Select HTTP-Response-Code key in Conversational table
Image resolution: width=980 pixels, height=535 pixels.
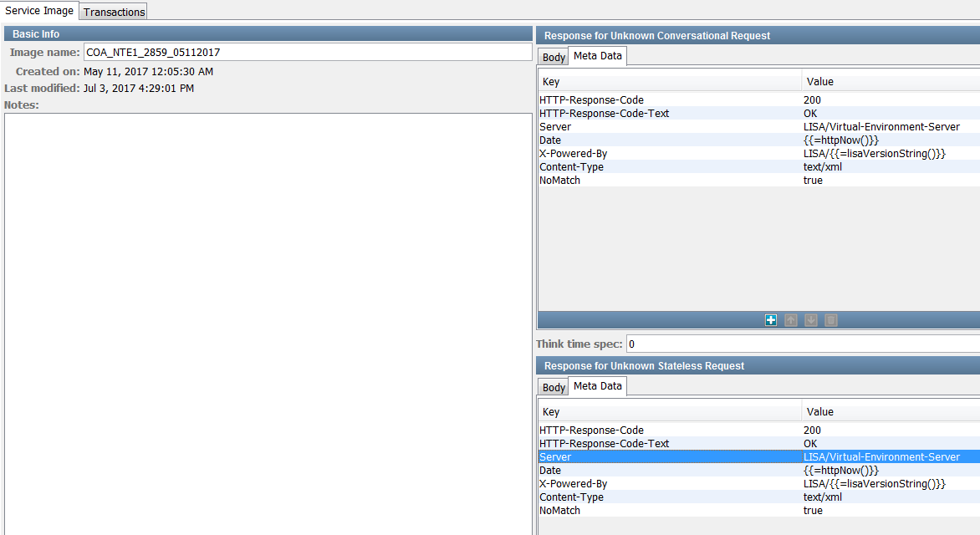(591, 100)
